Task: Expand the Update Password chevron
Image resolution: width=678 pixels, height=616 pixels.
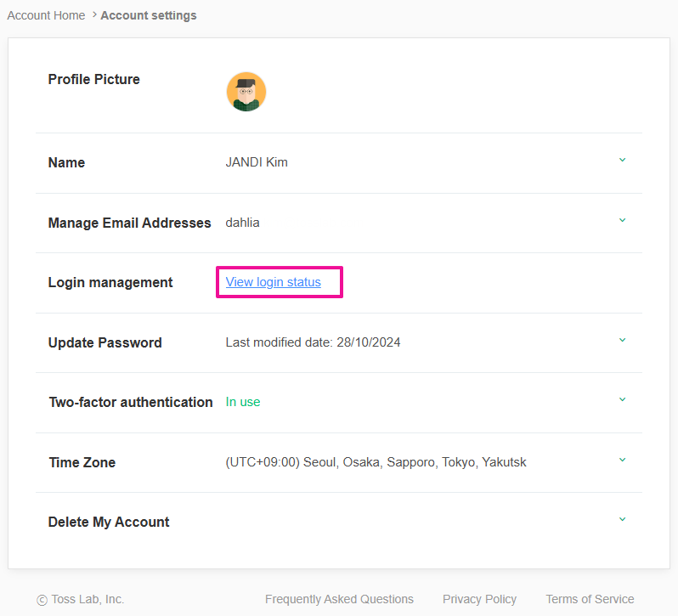Action: coord(622,340)
